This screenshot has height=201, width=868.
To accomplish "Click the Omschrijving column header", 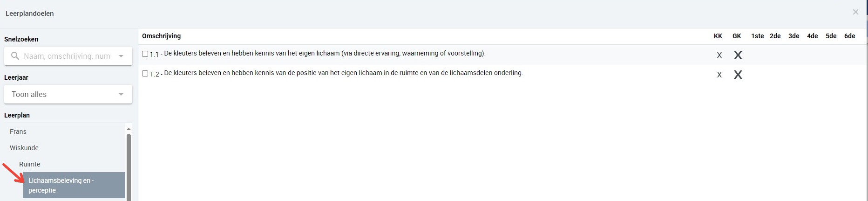I will (x=161, y=36).
